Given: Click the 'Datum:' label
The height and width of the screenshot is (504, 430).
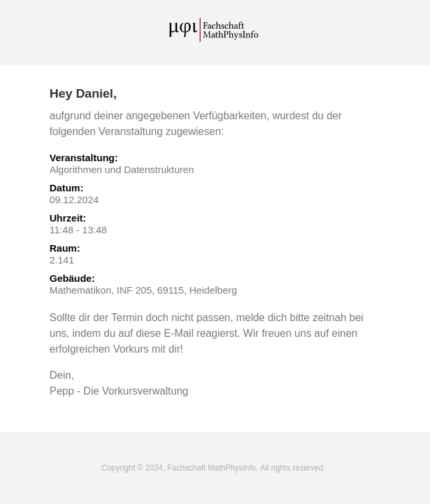Looking at the screenshot, I should (x=66, y=188).
